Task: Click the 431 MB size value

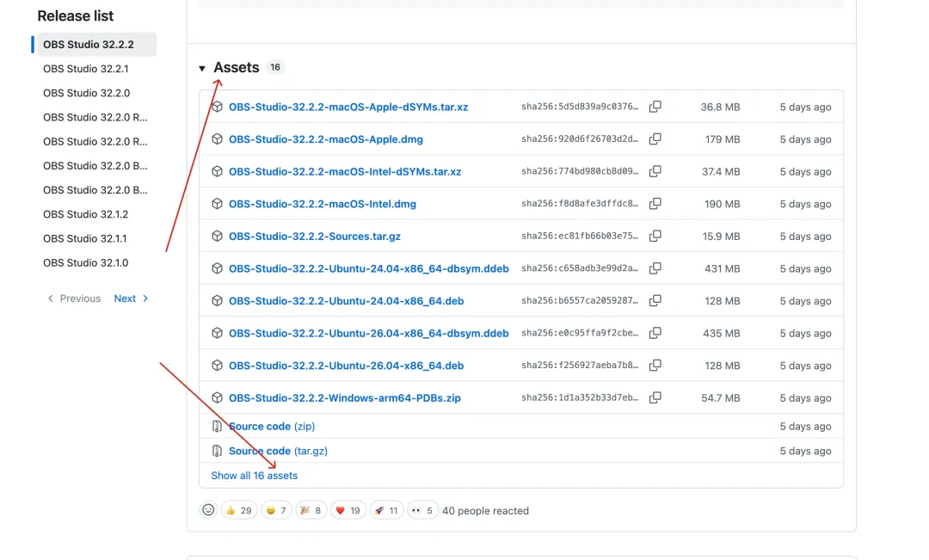Action: click(x=723, y=268)
